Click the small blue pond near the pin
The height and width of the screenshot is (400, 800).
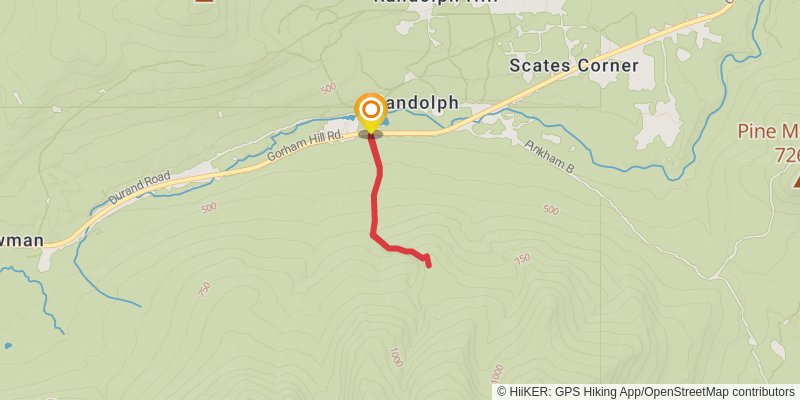click(x=386, y=122)
